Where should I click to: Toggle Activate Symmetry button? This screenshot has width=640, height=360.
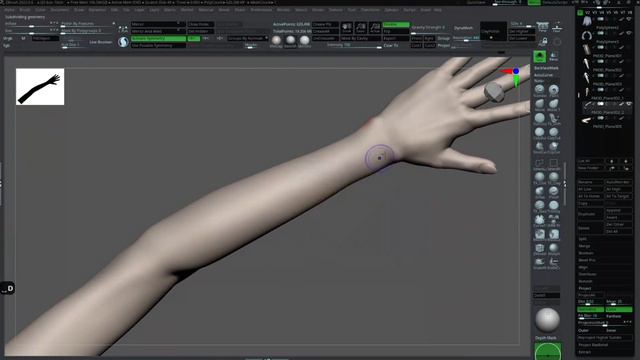pos(158,38)
